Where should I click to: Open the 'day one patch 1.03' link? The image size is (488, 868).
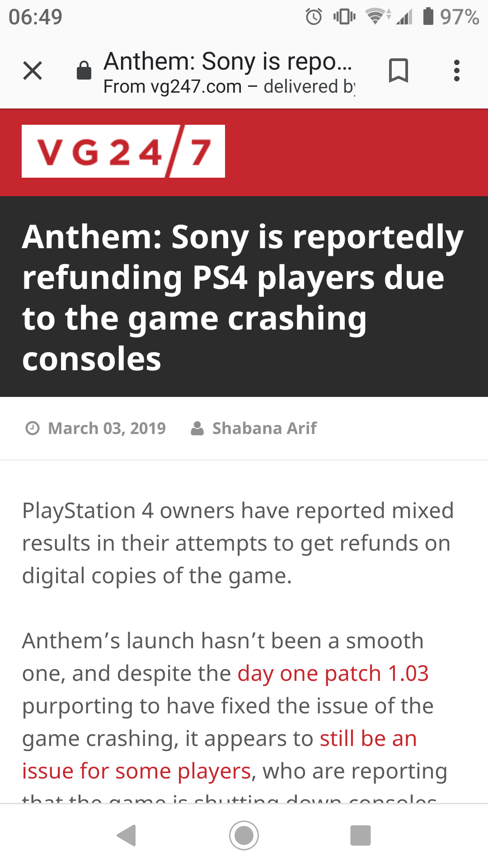333,674
